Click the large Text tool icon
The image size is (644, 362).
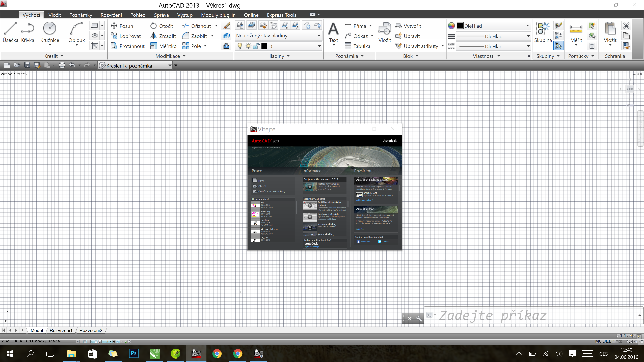click(334, 29)
